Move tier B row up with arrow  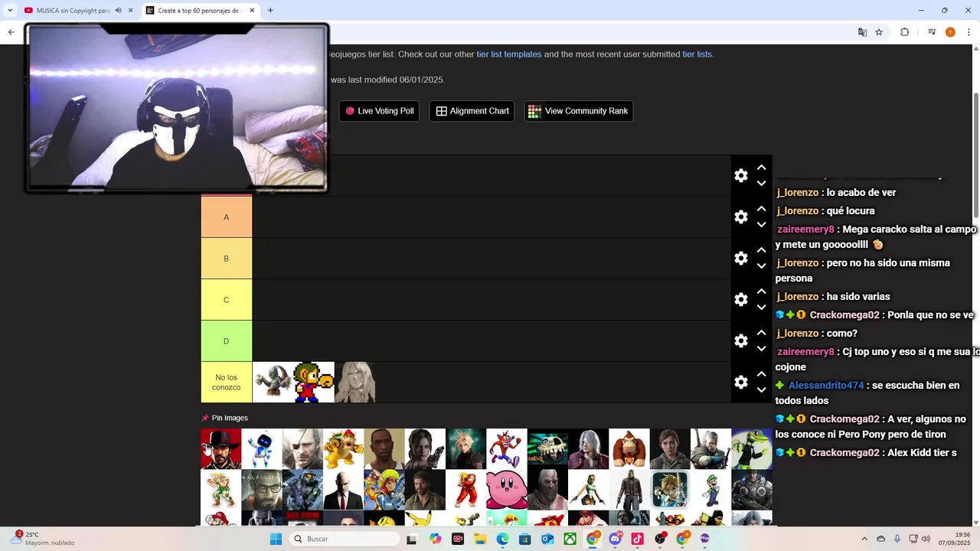(761, 250)
